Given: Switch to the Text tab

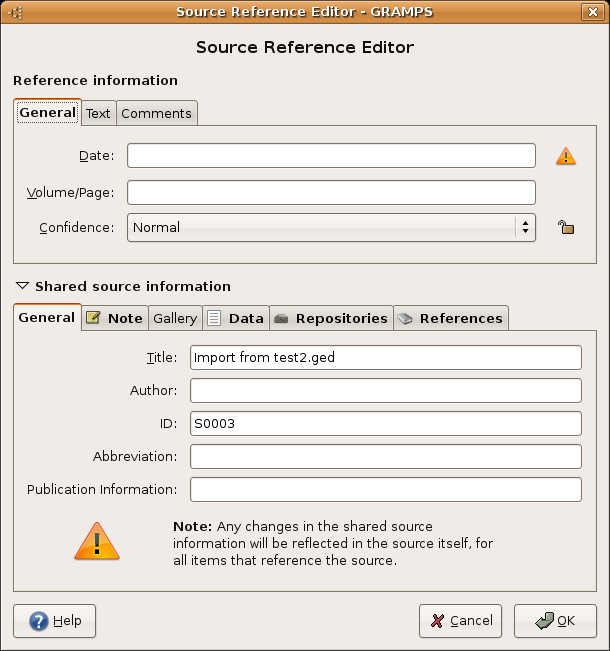Looking at the screenshot, I should (x=98, y=113).
